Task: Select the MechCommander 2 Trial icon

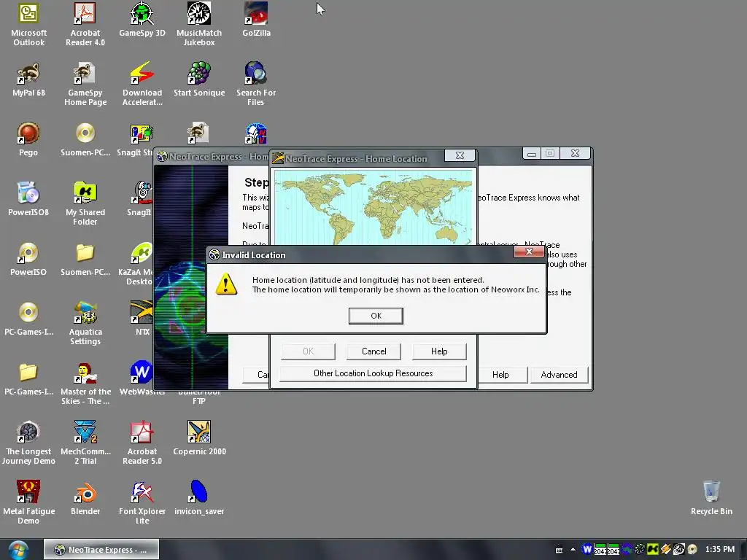Action: click(85, 443)
